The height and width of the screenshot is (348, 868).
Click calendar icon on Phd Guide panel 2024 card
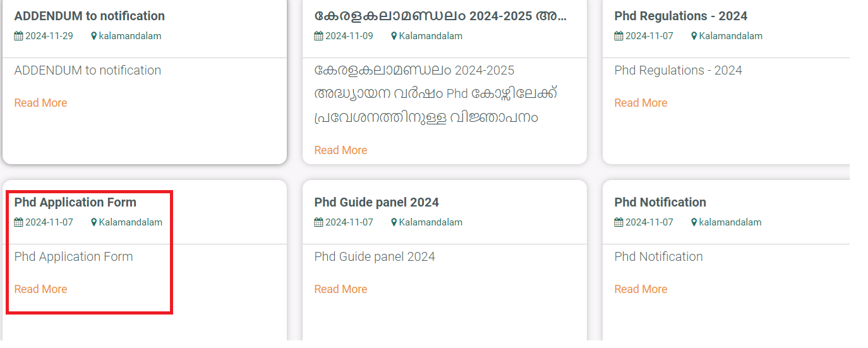[x=318, y=222]
